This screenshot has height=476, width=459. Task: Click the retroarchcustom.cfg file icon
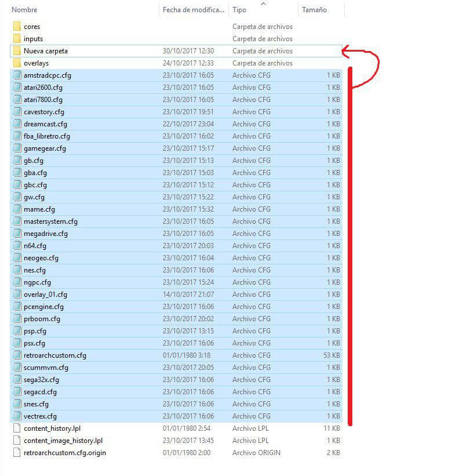click(17, 355)
